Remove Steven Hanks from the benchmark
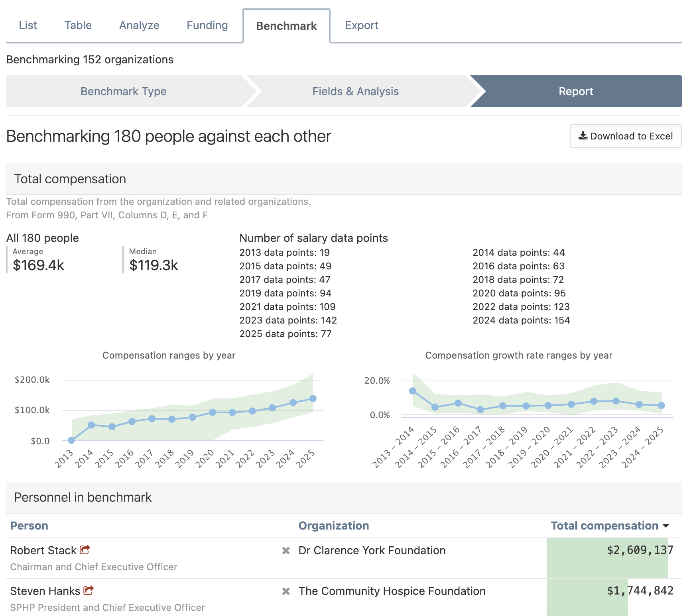The width and height of the screenshot is (693, 616). [286, 591]
